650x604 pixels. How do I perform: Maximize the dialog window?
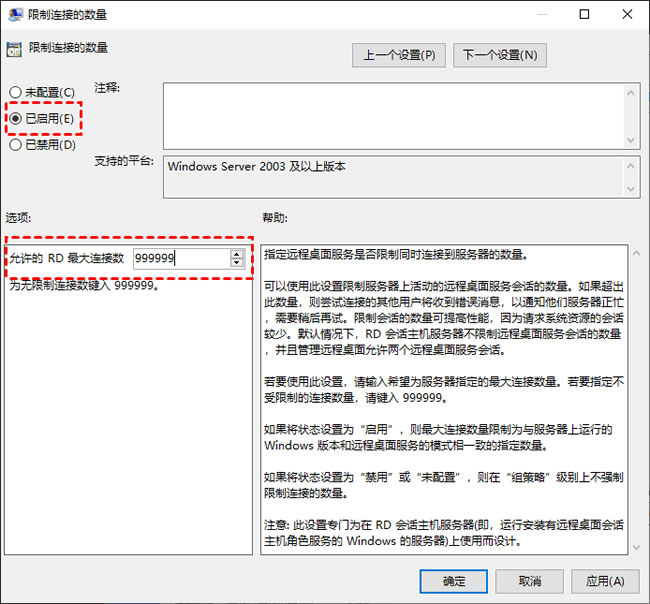[x=584, y=15]
